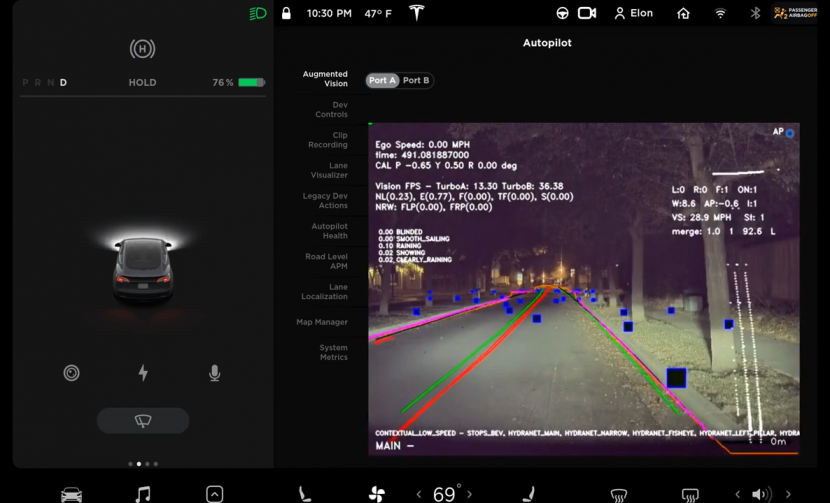
Task: Tap the 69° temperature setting
Action: coord(446,494)
